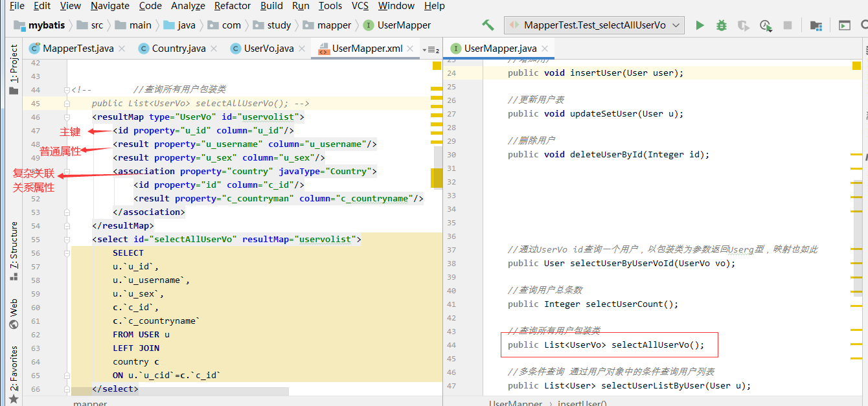Click the Profiler run icon
The image size is (868, 406).
tap(766, 26)
